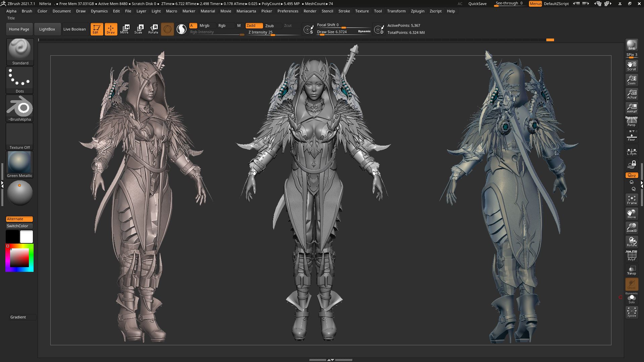Toggle Alternate color button
644x362 pixels.
click(19, 219)
